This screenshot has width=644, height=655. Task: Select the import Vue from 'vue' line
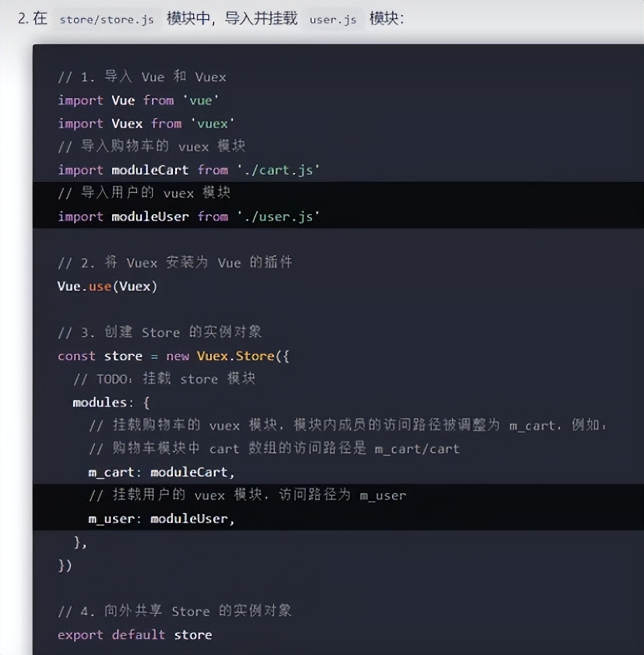[x=138, y=100]
